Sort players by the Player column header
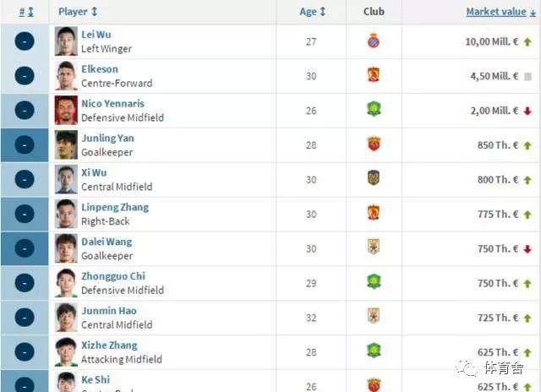Viewport: 541px width, 392px height. [78, 12]
